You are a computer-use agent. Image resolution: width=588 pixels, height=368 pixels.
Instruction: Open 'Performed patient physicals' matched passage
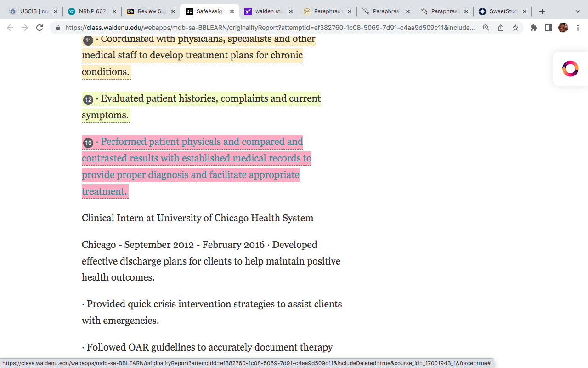click(197, 167)
